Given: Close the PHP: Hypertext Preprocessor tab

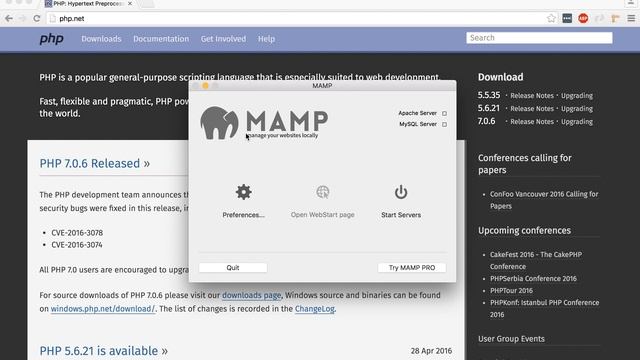Looking at the screenshot, I should (130, 4).
